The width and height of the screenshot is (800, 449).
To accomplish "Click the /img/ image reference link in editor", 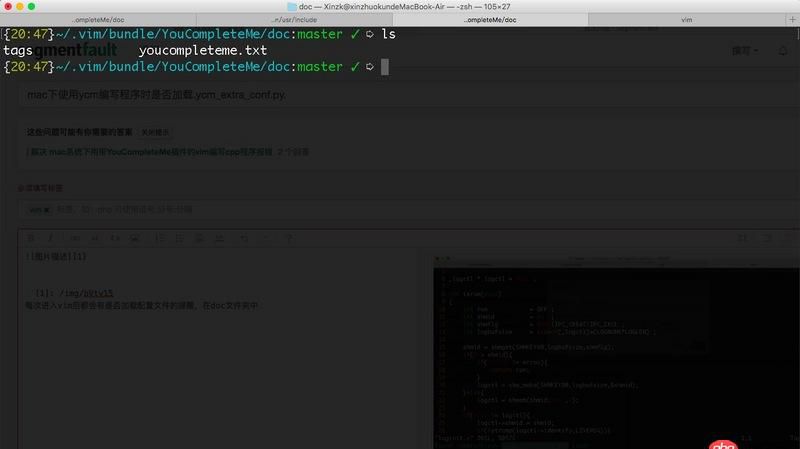I will [x=86, y=293].
